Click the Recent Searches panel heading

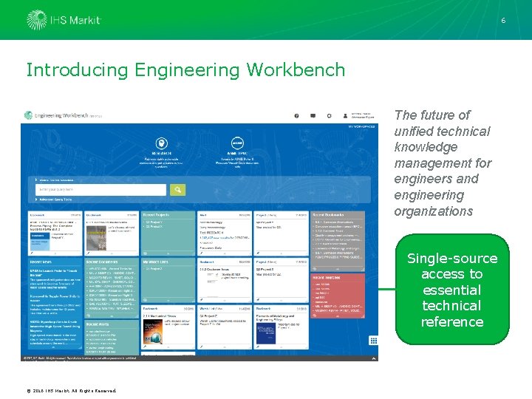[x=326, y=278]
